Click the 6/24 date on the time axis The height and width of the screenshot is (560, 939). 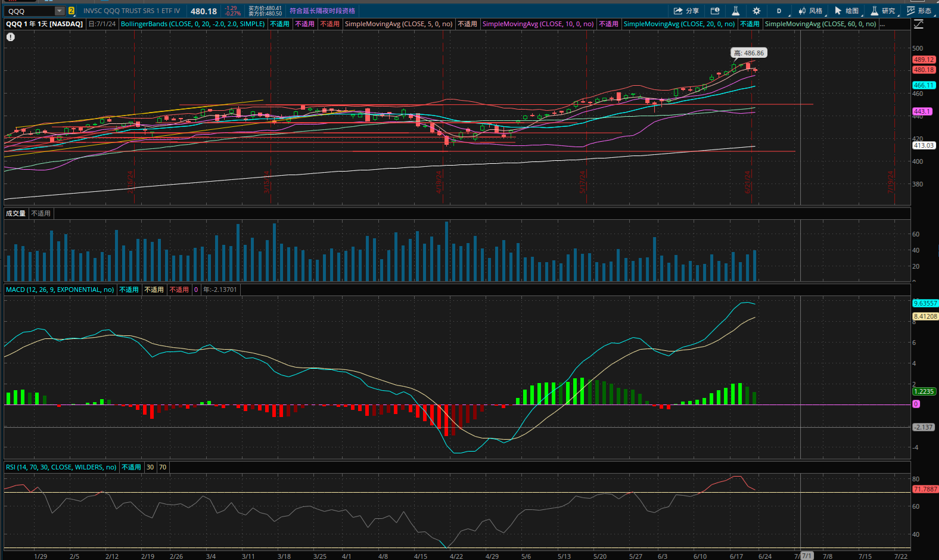tap(764, 556)
